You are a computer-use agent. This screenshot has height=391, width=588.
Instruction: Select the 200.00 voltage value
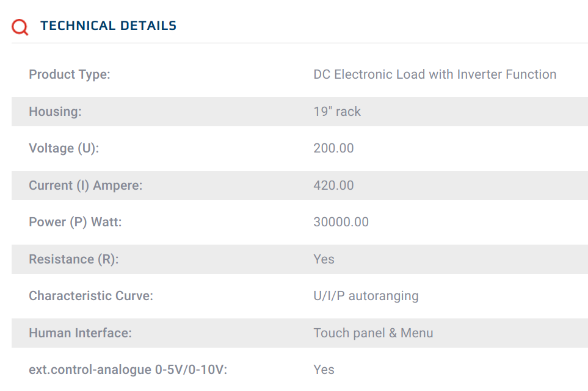tap(334, 148)
